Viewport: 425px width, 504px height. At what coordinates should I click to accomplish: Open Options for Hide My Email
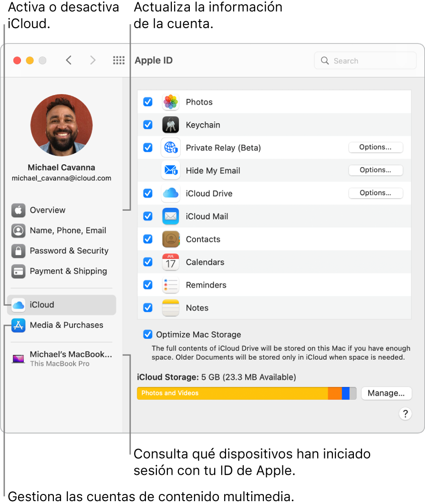pyautogui.click(x=375, y=170)
